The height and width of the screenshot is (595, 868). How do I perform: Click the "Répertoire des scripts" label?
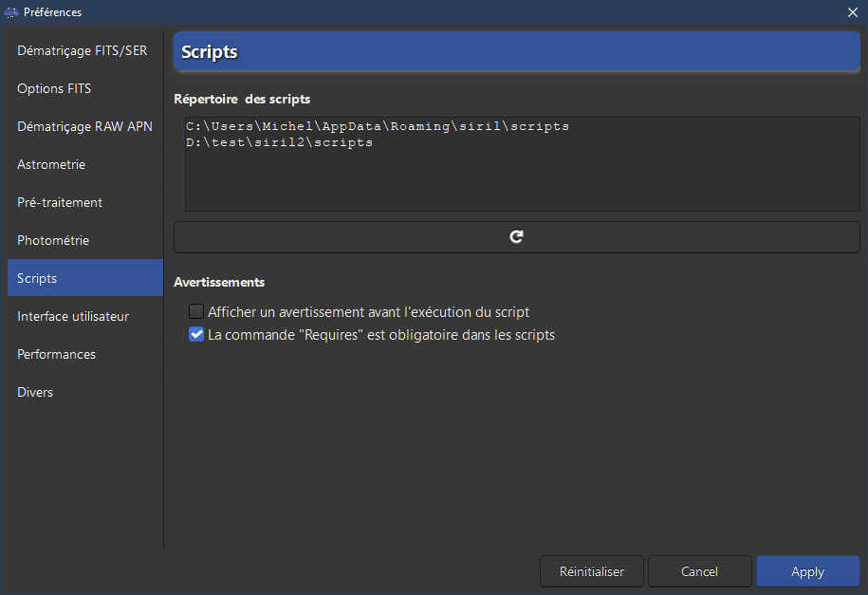(242, 99)
